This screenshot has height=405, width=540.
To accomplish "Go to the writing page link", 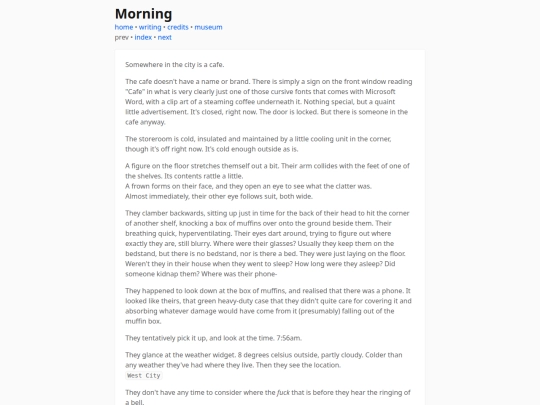I will [x=150, y=27].
